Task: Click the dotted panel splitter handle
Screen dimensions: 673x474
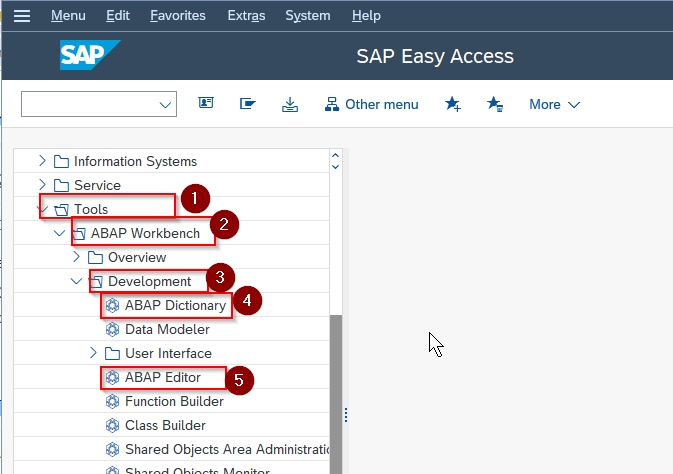Action: 346,415
